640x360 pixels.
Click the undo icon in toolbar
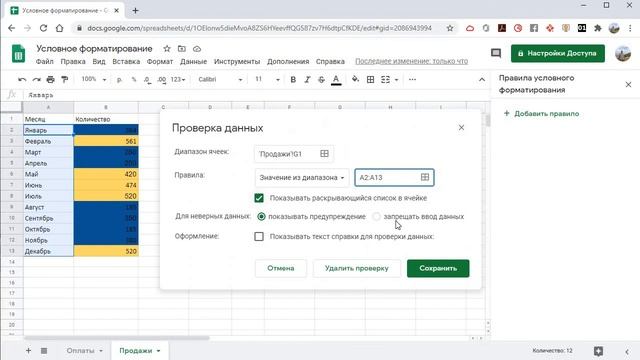[x=22, y=80]
